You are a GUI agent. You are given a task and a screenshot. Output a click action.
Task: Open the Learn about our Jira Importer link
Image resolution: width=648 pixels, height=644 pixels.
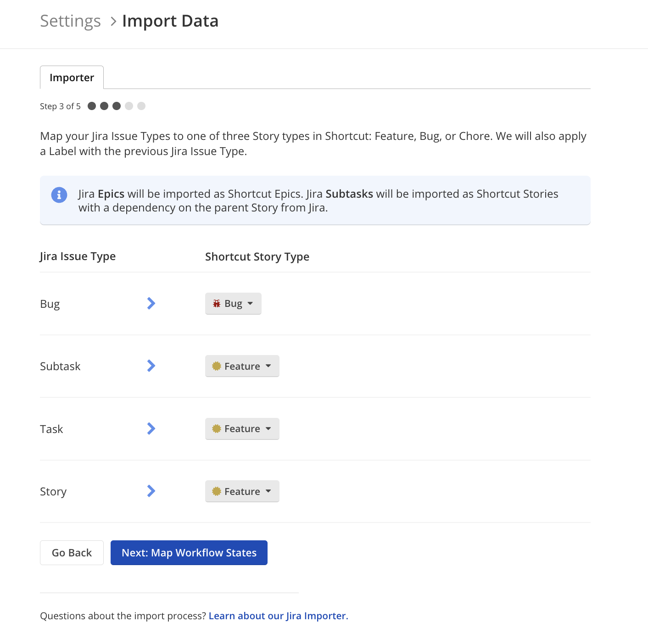(279, 616)
